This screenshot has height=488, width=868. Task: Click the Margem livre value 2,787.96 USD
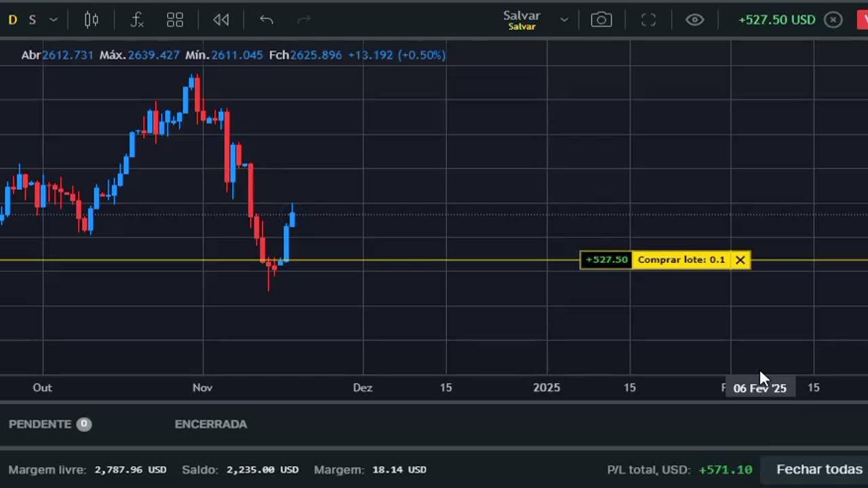coord(130,470)
